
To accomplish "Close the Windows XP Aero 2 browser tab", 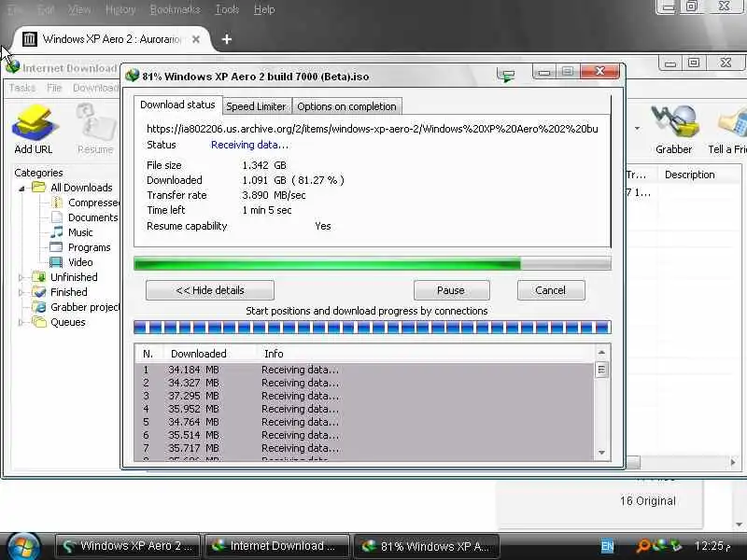I will [196, 39].
